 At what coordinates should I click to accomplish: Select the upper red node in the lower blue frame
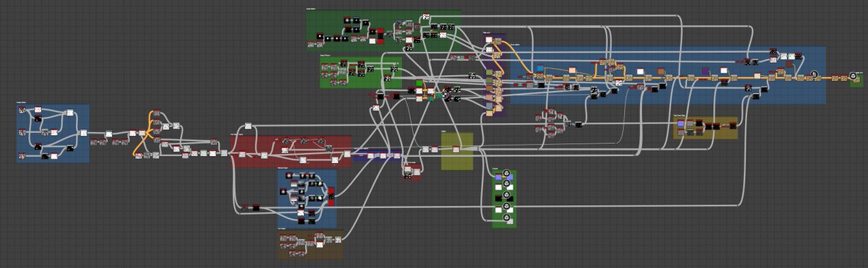click(331, 191)
